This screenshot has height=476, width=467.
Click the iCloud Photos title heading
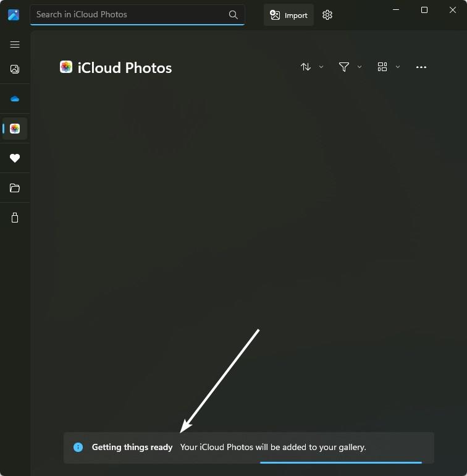pos(125,68)
